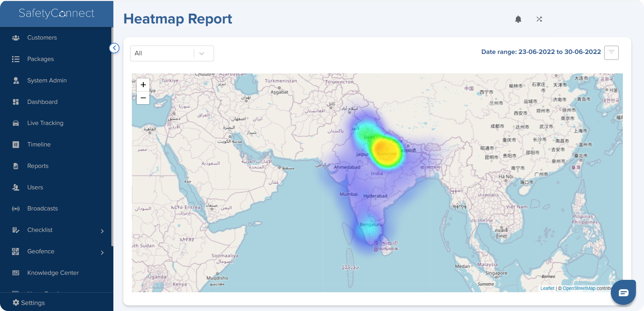Go to the Customers page

point(42,38)
